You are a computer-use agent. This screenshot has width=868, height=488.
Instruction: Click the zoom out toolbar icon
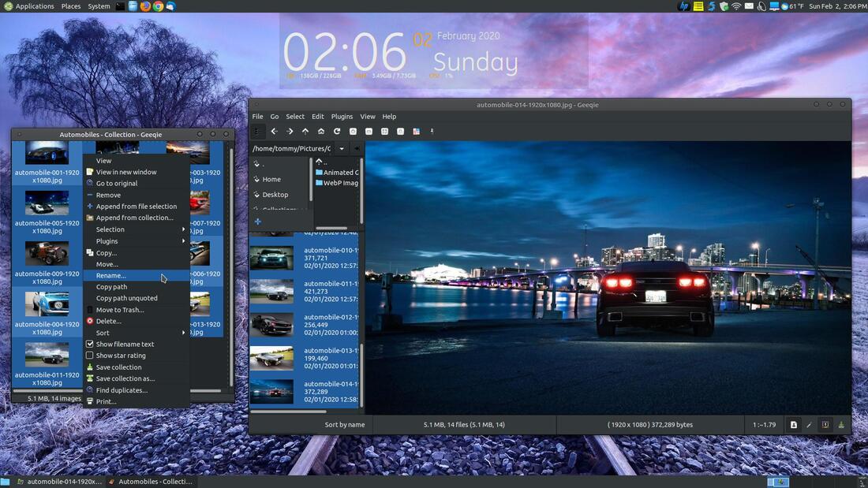click(x=369, y=132)
